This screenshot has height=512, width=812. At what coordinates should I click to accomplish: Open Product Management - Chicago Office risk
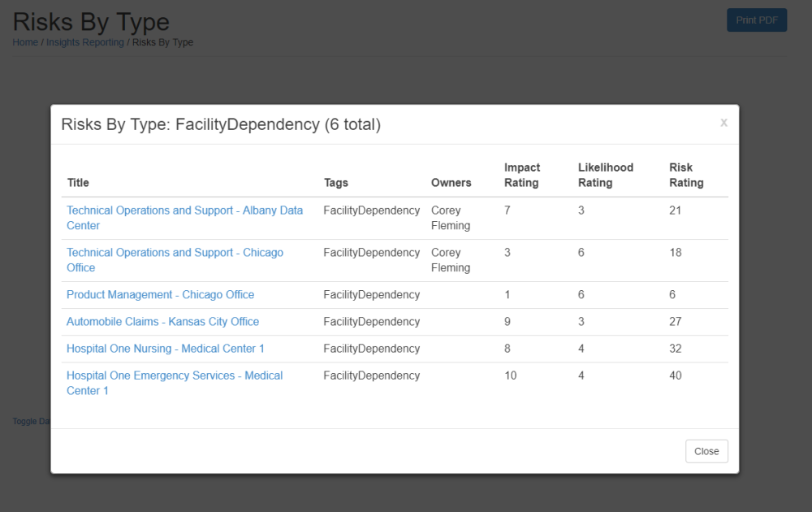click(x=161, y=294)
